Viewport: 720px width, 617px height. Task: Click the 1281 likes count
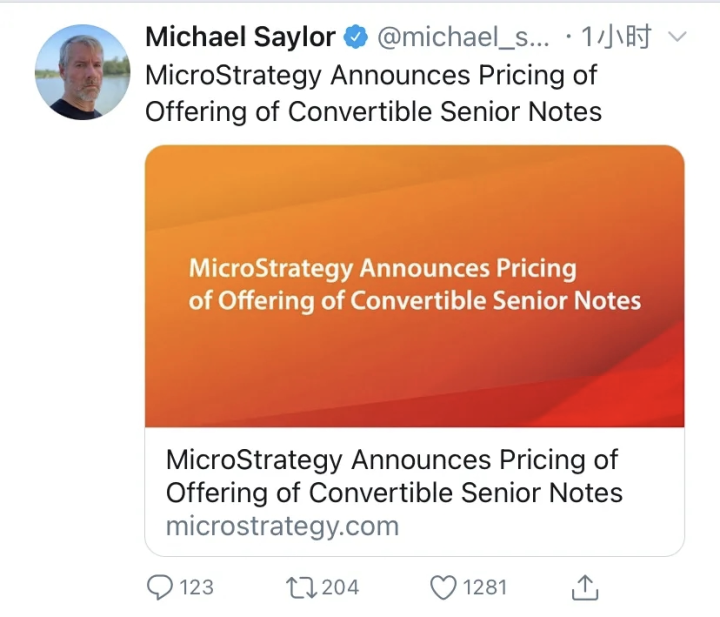[x=485, y=587]
